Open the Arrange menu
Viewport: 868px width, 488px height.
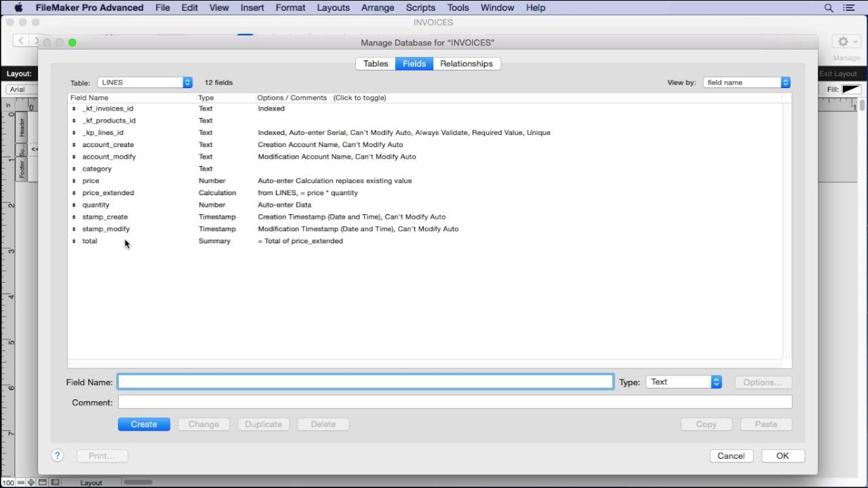click(378, 7)
